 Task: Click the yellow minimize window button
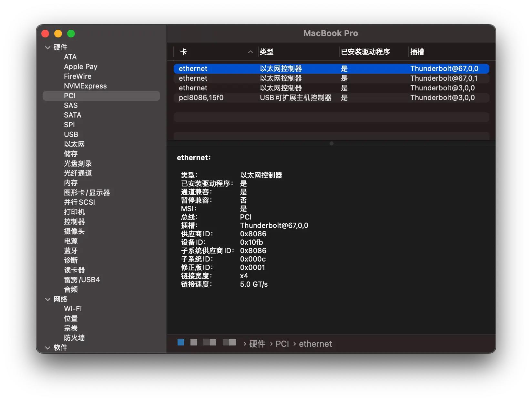[58, 34]
